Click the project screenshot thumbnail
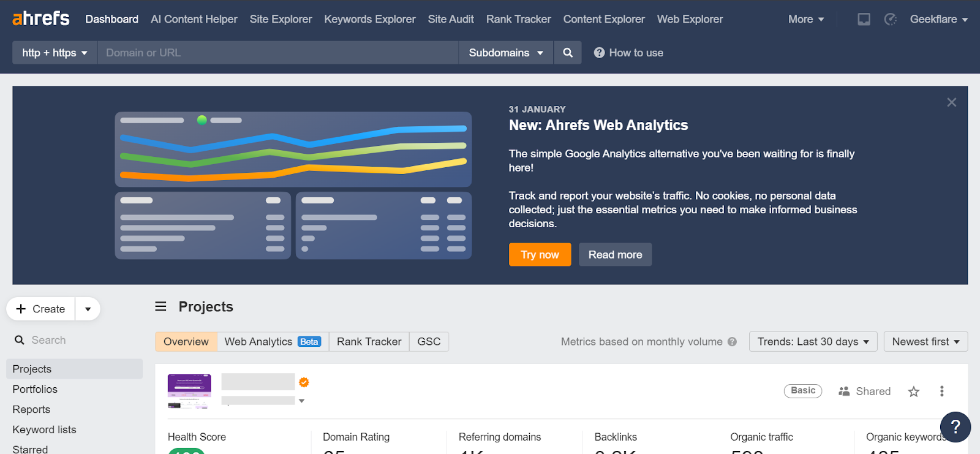 pyautogui.click(x=189, y=391)
